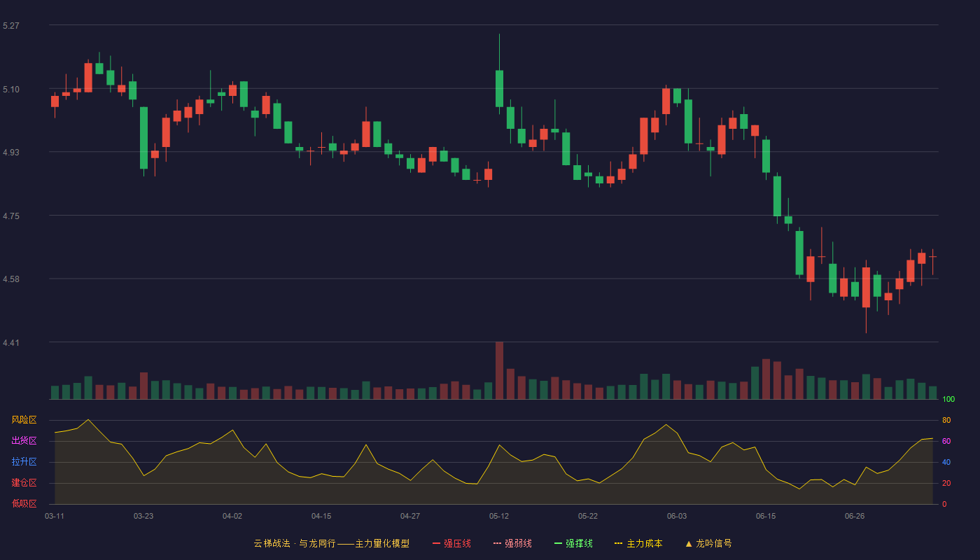The image size is (980, 560).
Task: Click the 06-03 date label
Action: point(677,516)
